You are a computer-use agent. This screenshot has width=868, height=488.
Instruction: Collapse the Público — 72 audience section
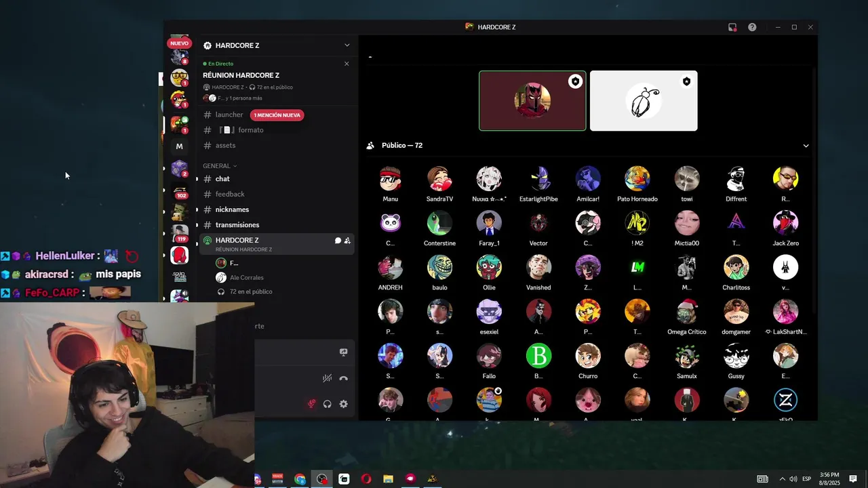click(806, 146)
